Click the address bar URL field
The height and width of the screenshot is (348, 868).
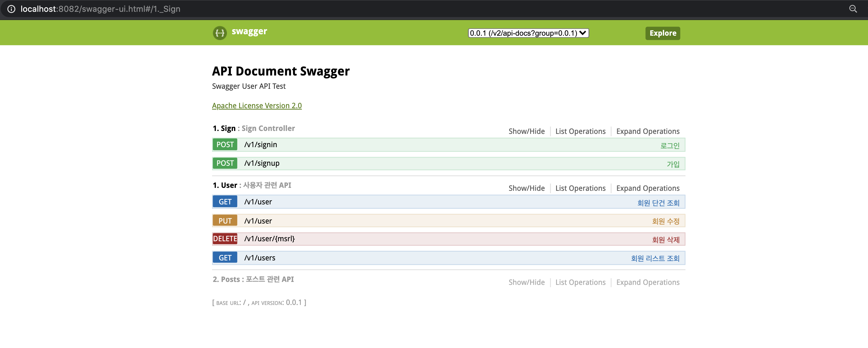point(101,9)
